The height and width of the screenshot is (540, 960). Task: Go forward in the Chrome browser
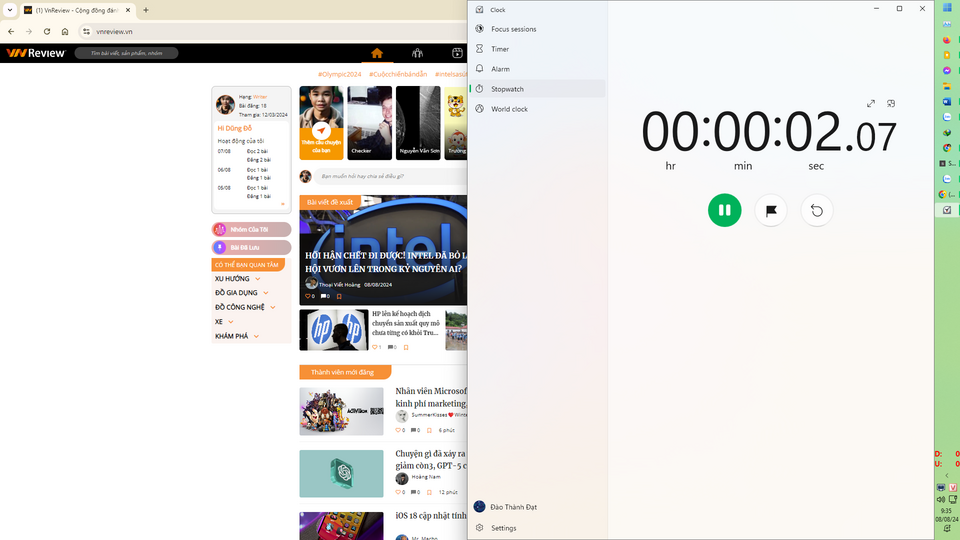(29, 31)
